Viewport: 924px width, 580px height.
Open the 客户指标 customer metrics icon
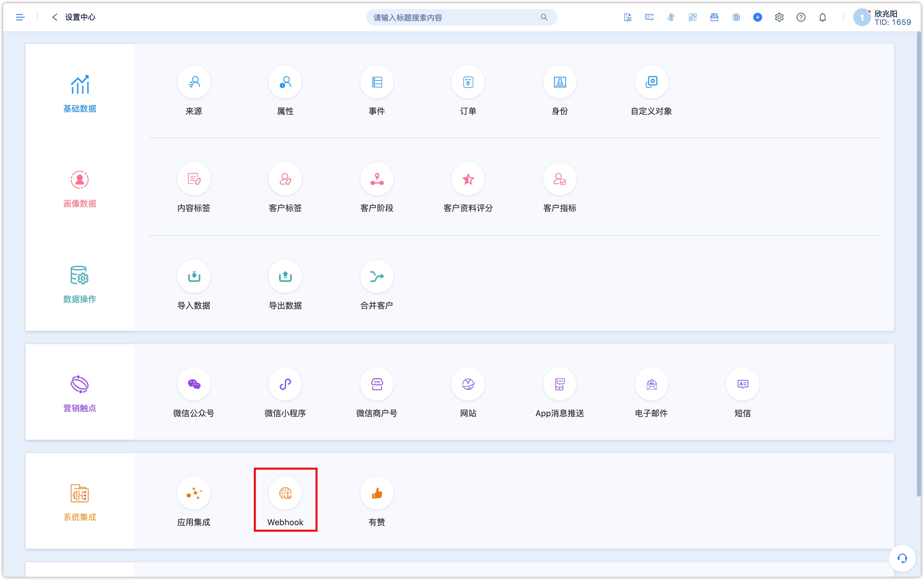pos(560,179)
